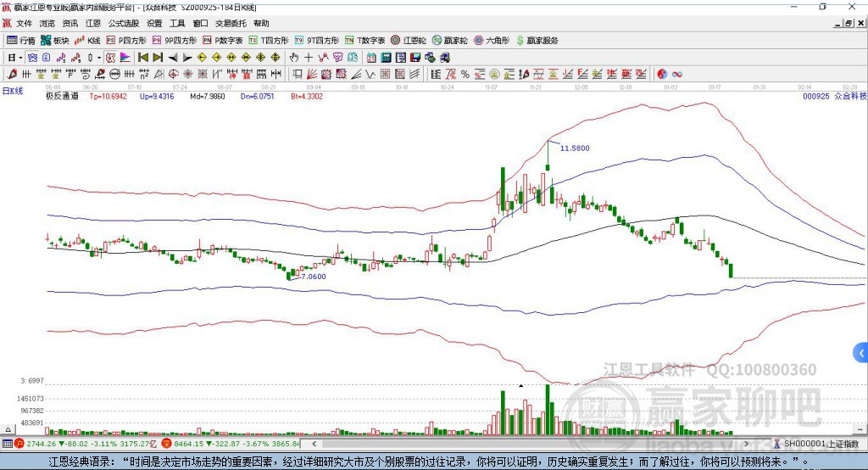
Task: Click the status bar grid icon
Action: [x=7, y=444]
